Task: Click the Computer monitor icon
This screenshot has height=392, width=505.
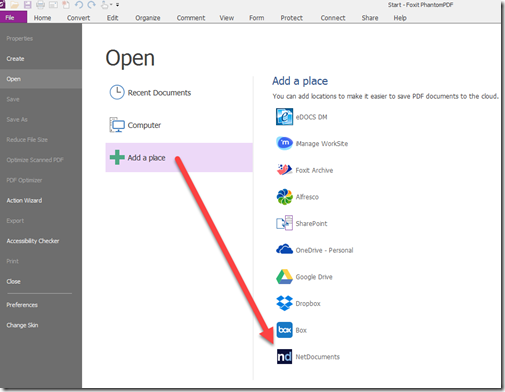Action: click(117, 125)
